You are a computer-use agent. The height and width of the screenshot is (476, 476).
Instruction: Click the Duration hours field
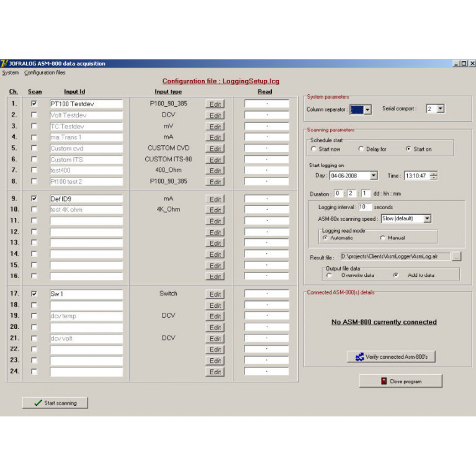(352, 194)
